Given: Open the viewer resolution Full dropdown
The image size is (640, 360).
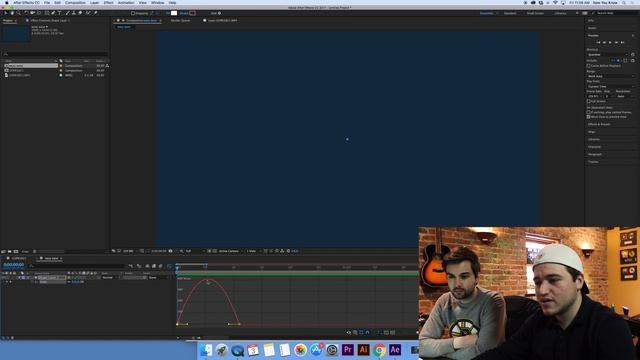Looking at the screenshot, I should [x=194, y=251].
